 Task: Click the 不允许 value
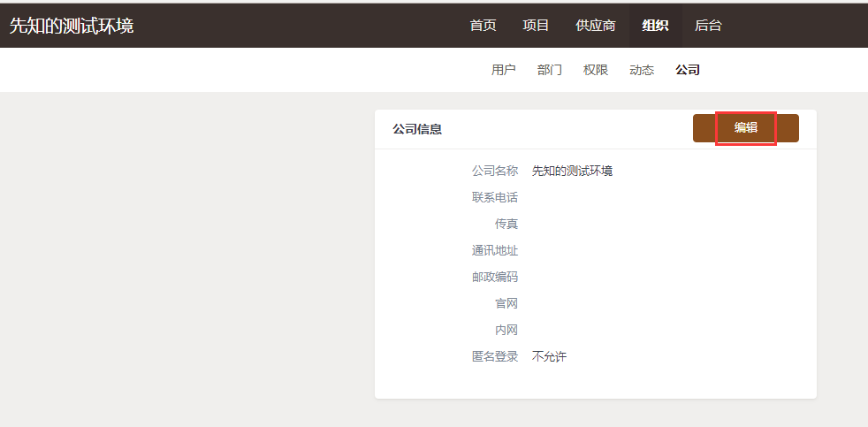point(549,356)
